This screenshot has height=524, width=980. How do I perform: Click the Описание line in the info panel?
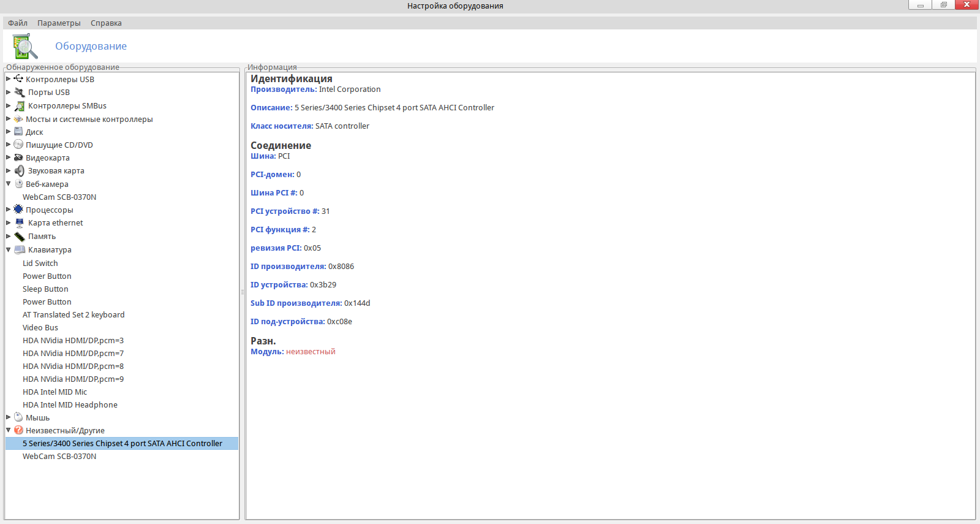pos(372,107)
